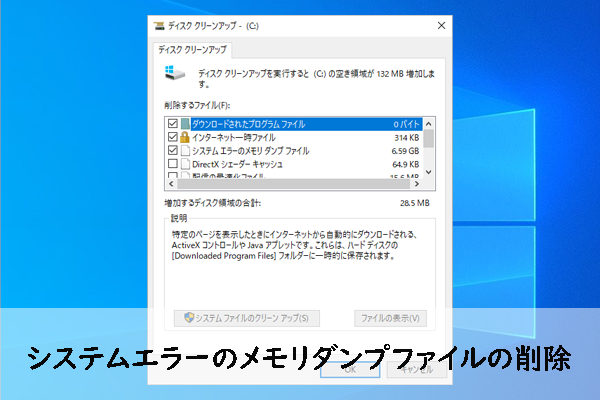Uncheck ダウンロードされたプログラム ファイル checkbox
This screenshot has width=600, height=400.
(173, 124)
